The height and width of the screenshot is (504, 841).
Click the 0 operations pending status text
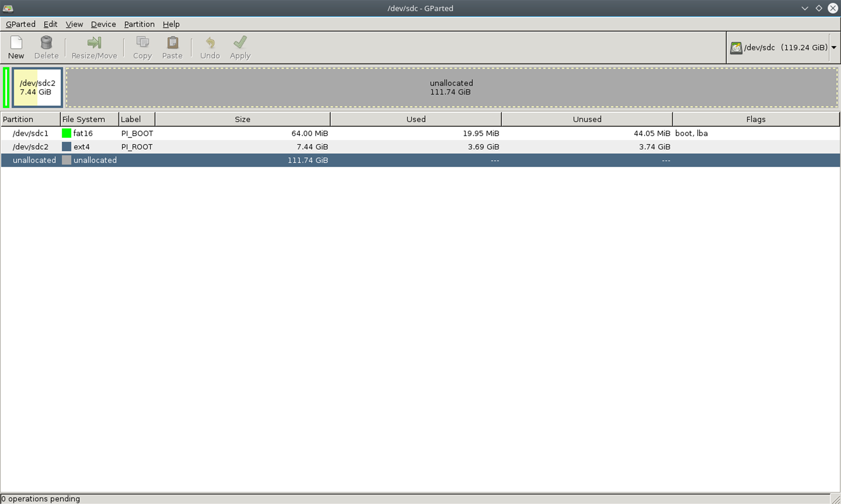pyautogui.click(x=41, y=499)
